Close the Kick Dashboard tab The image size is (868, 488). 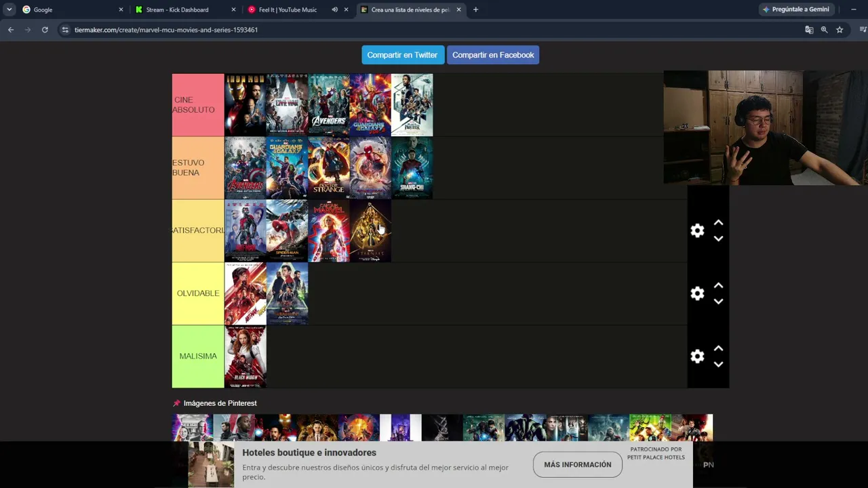[x=234, y=9]
